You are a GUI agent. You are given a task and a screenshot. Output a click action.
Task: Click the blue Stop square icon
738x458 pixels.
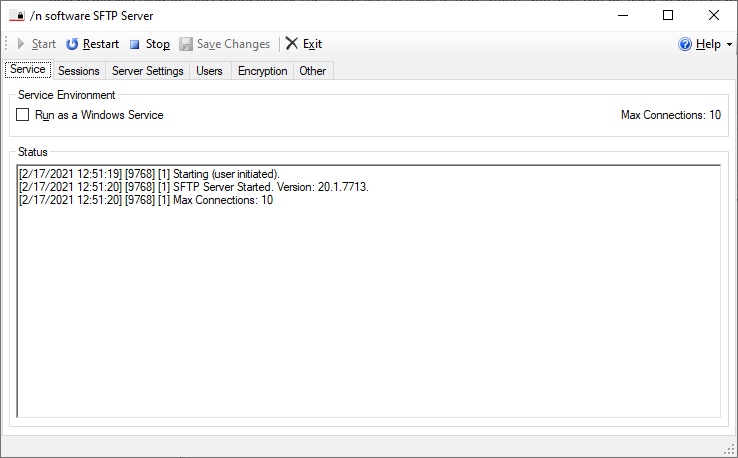(x=134, y=44)
